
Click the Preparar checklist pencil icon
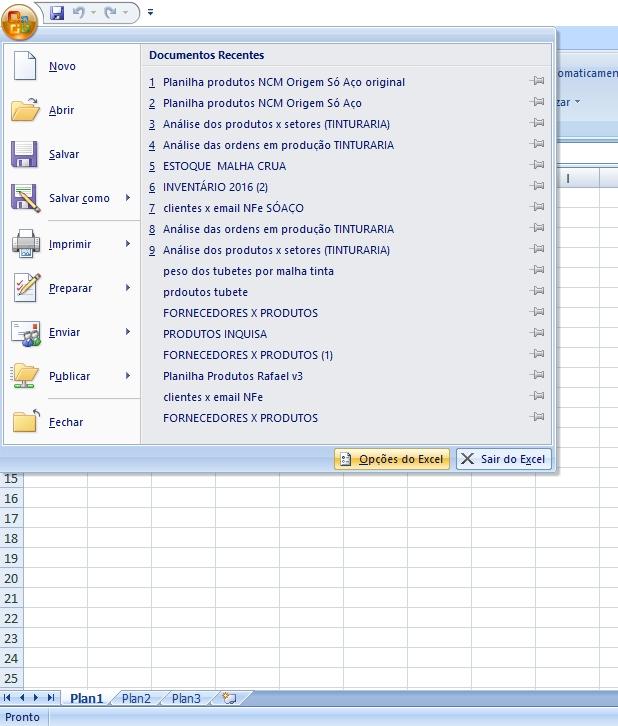coord(26,288)
